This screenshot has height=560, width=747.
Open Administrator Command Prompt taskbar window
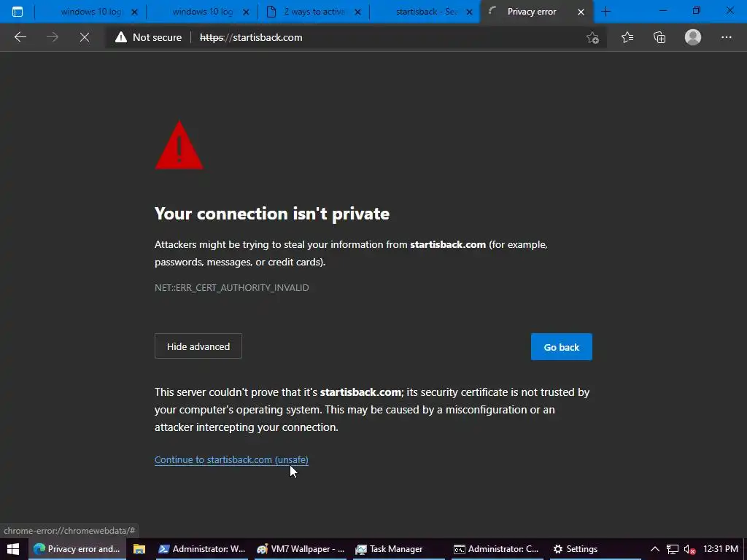pos(496,548)
